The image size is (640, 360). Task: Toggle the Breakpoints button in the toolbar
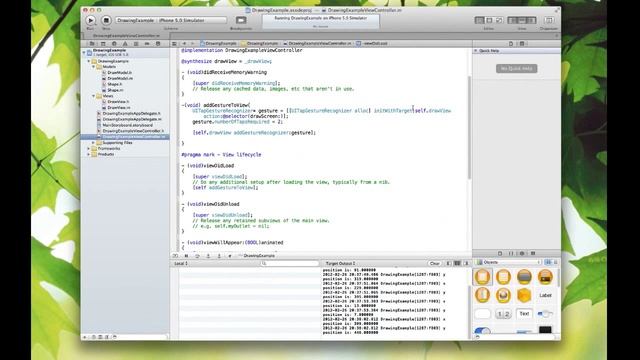click(241, 20)
